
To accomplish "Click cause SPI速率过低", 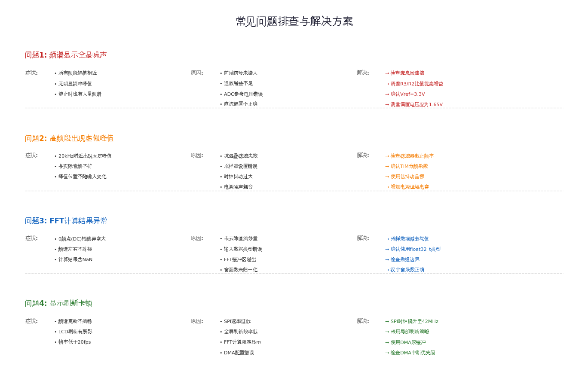I will (237, 321).
